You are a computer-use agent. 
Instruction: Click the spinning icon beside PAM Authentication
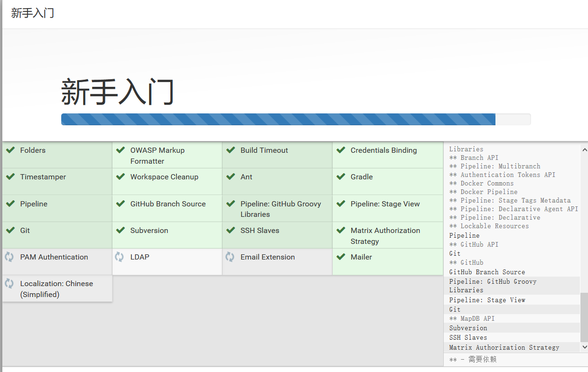[9, 257]
